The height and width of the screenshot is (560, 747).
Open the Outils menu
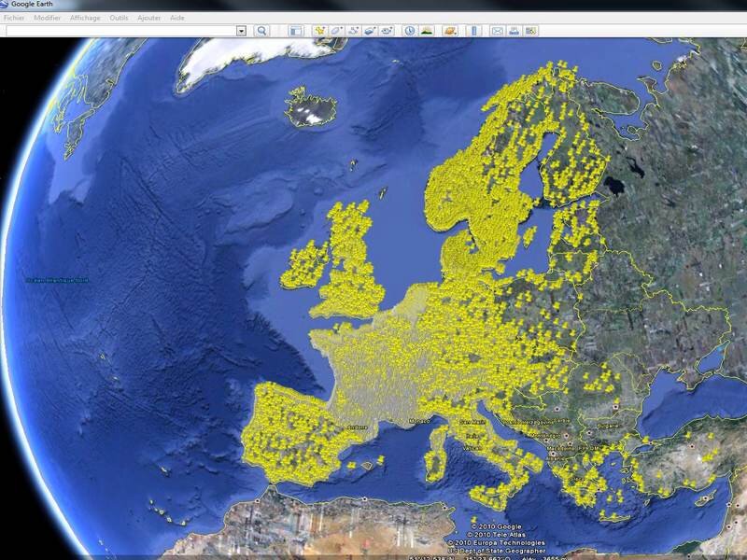point(119,18)
